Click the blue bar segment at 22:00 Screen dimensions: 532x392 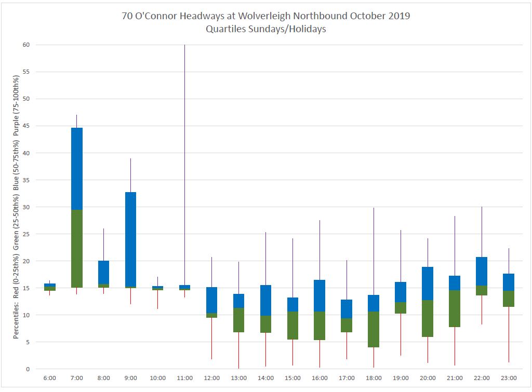click(x=482, y=271)
